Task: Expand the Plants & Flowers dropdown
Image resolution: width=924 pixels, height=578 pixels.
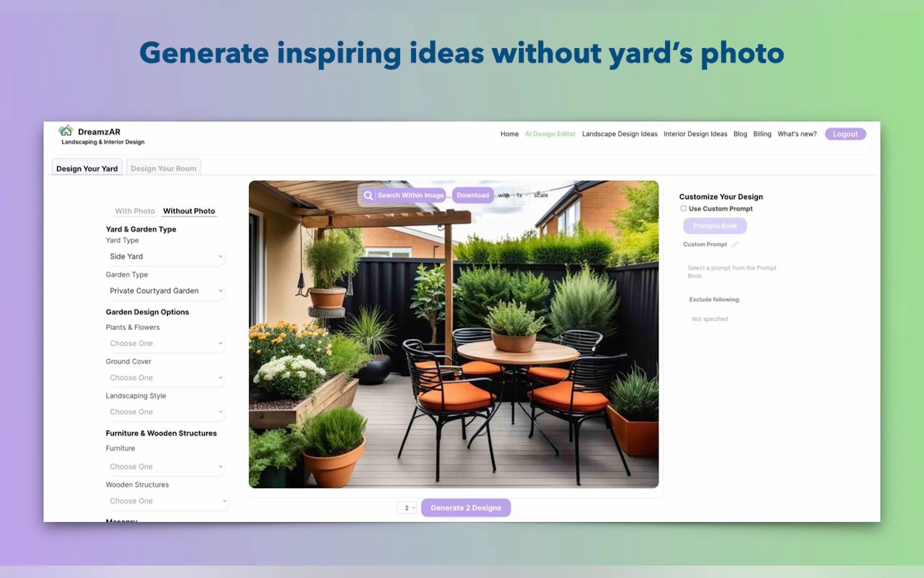Action: coord(165,343)
